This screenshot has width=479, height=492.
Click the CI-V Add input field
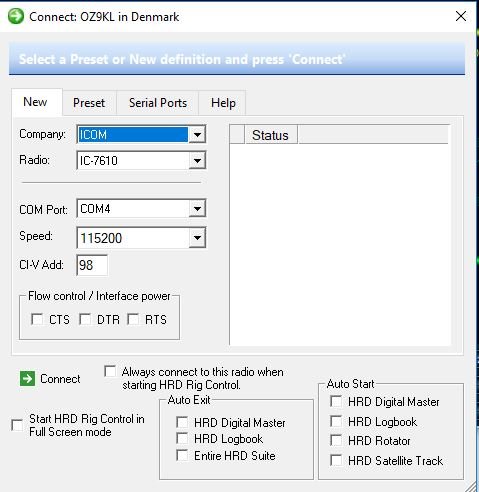pos(92,265)
